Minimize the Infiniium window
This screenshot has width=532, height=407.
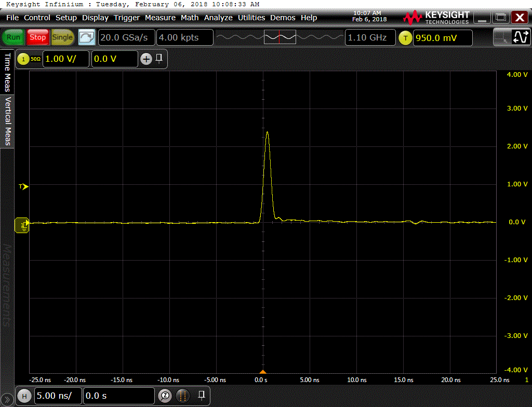click(482, 18)
